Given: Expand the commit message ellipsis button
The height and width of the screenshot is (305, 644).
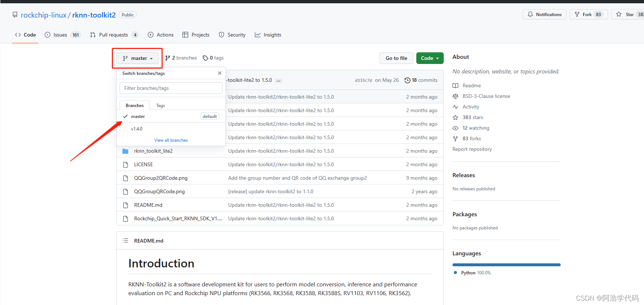Looking at the screenshot, I should pyautogui.click(x=279, y=80).
